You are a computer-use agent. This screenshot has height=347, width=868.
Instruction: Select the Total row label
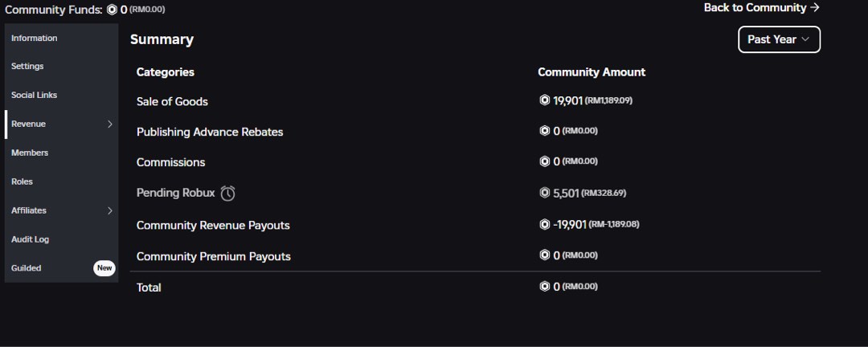(x=149, y=288)
